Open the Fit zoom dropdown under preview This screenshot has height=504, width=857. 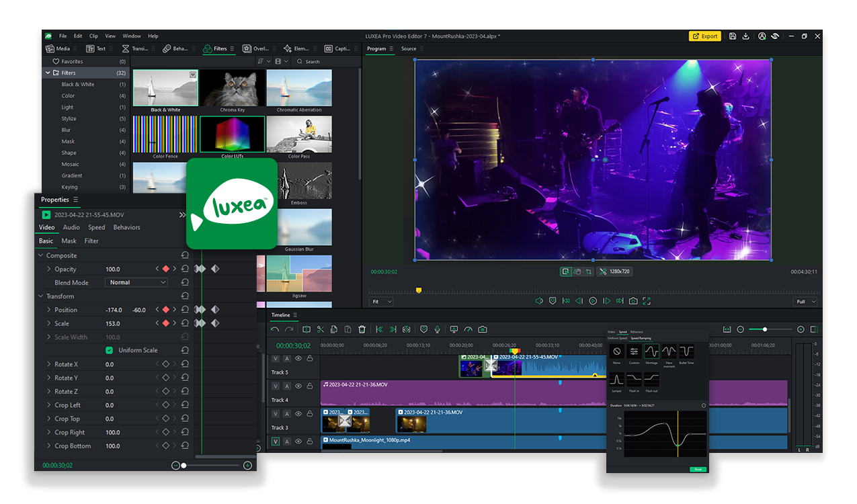(x=382, y=302)
